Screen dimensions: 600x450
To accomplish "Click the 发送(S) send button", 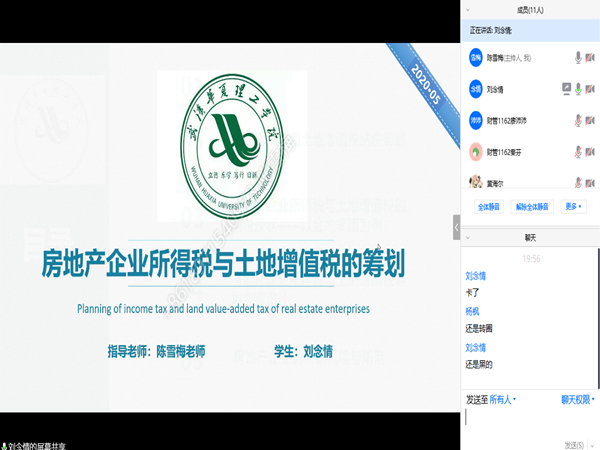I will pos(574,445).
